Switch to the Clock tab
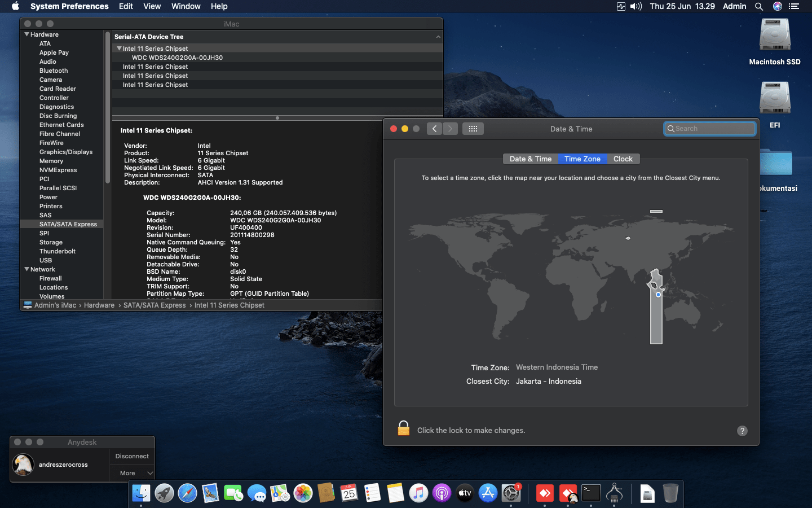The width and height of the screenshot is (812, 508). pyautogui.click(x=623, y=159)
